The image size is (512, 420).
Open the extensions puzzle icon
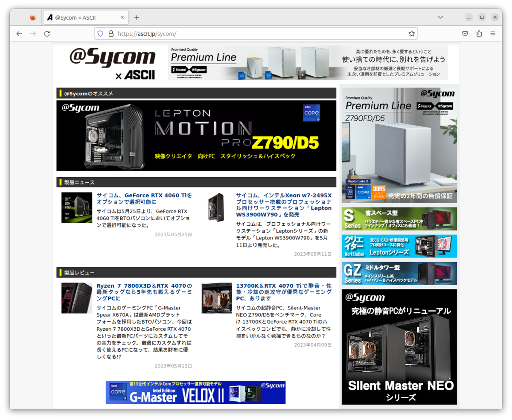479,34
